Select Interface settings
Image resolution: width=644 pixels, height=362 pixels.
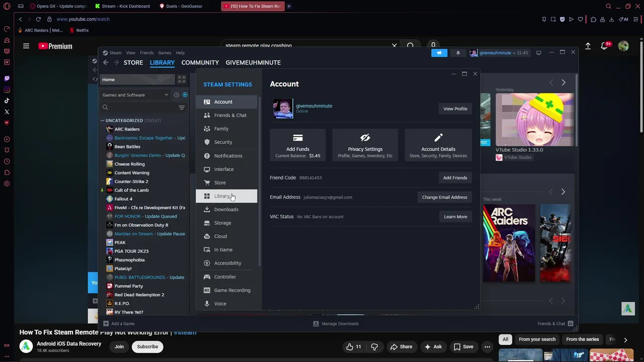tap(226, 169)
